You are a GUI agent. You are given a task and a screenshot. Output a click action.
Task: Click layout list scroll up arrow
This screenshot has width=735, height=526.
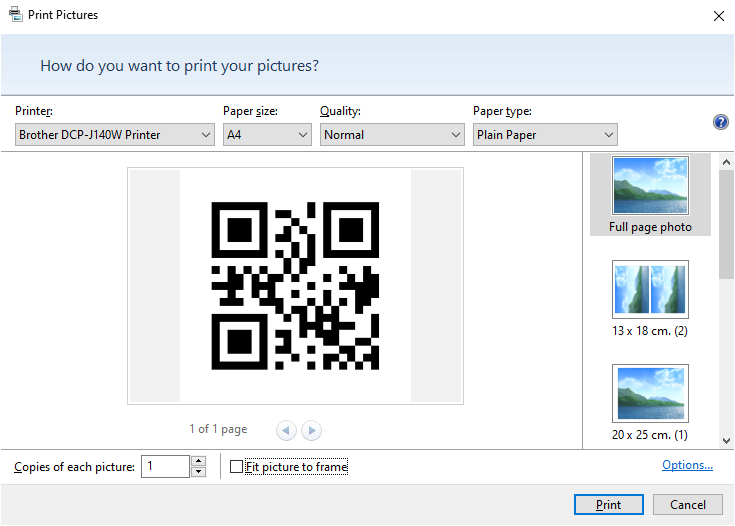727,162
